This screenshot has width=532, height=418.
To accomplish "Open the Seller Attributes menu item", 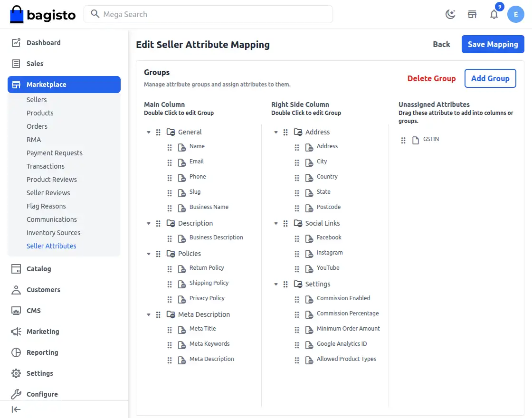I will pos(51,246).
